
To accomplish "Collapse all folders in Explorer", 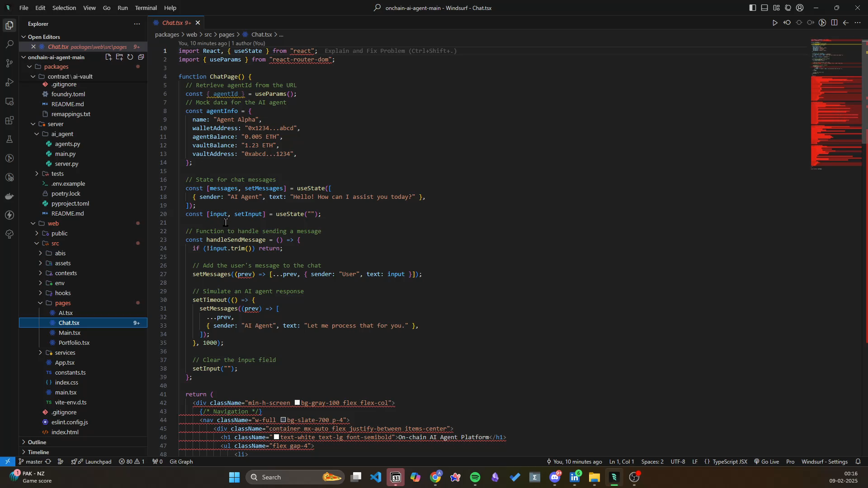I will click(141, 57).
